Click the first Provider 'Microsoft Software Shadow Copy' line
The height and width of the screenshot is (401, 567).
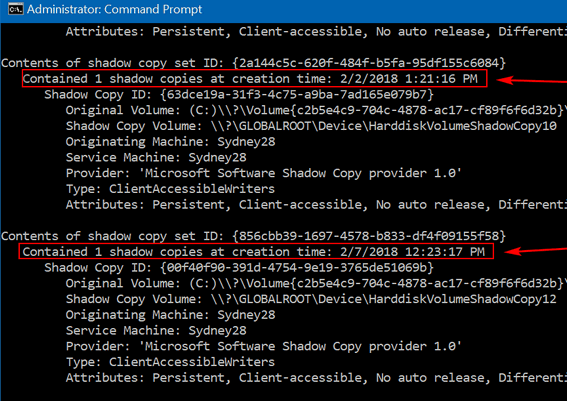[x=264, y=173]
